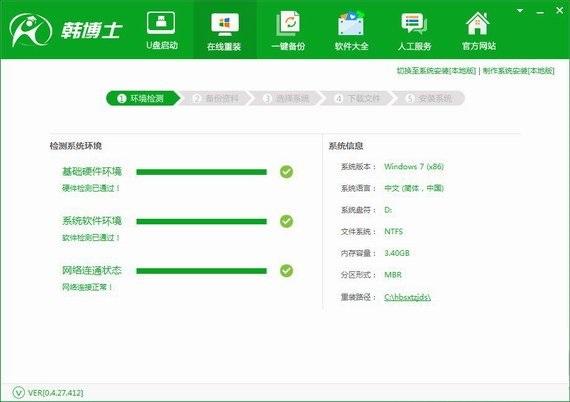Click the version V icon in status bar

(19, 393)
